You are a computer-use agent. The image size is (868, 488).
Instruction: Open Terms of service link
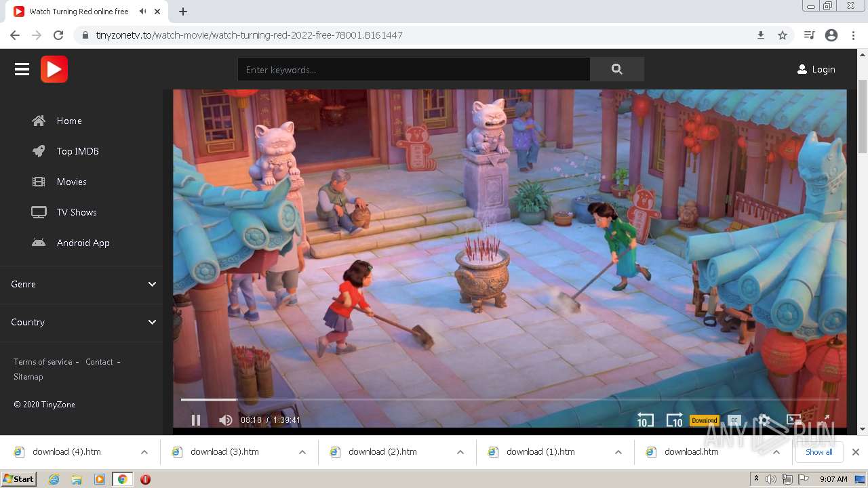(43, 362)
